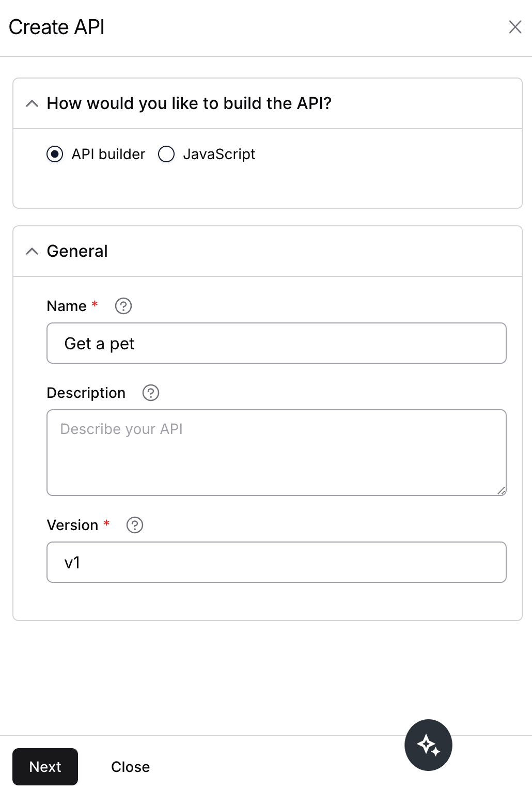Click the AI assistant sparkle icon
The height and width of the screenshot is (804, 532).
coord(428,745)
